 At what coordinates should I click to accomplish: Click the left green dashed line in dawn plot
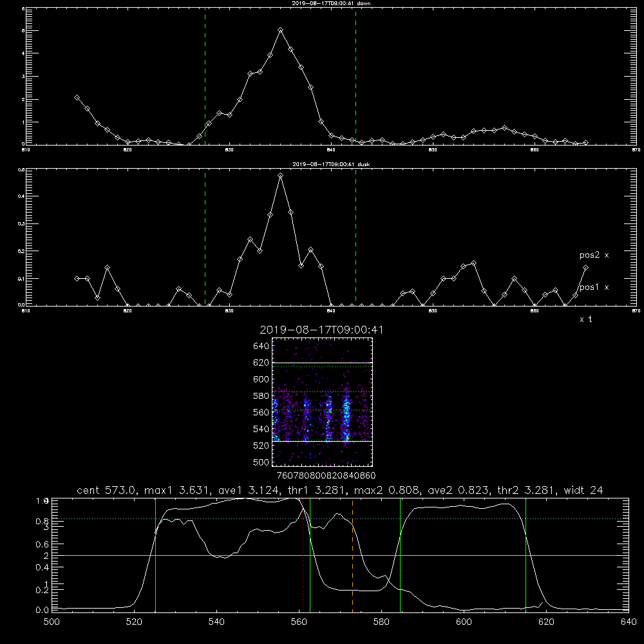pos(205,77)
